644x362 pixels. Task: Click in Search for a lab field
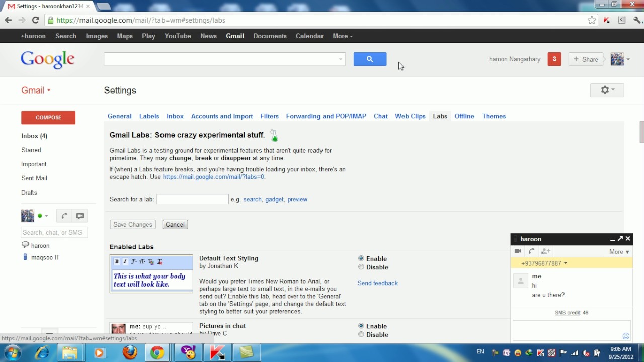(193, 199)
